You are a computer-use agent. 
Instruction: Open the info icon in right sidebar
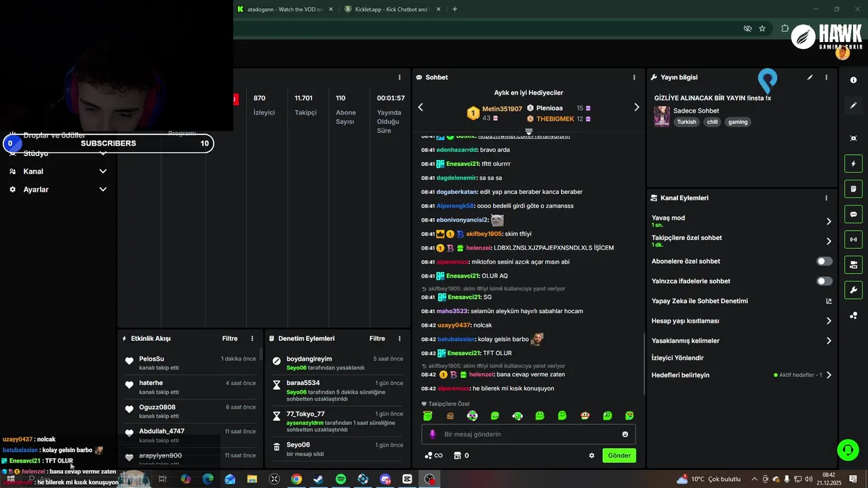853,80
